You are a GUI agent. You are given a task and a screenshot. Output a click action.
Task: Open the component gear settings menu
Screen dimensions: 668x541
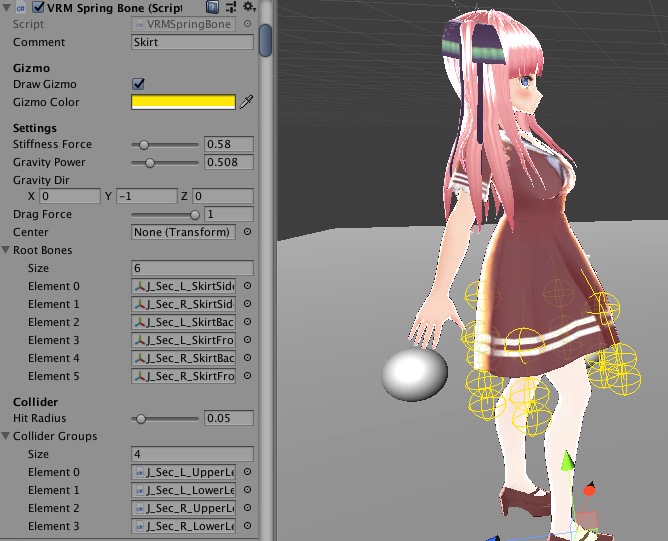click(249, 6)
